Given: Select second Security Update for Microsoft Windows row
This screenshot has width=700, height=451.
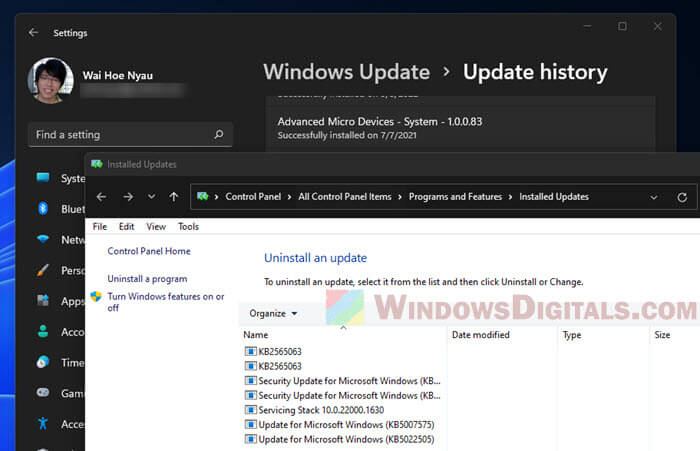Looking at the screenshot, I should tap(342, 396).
